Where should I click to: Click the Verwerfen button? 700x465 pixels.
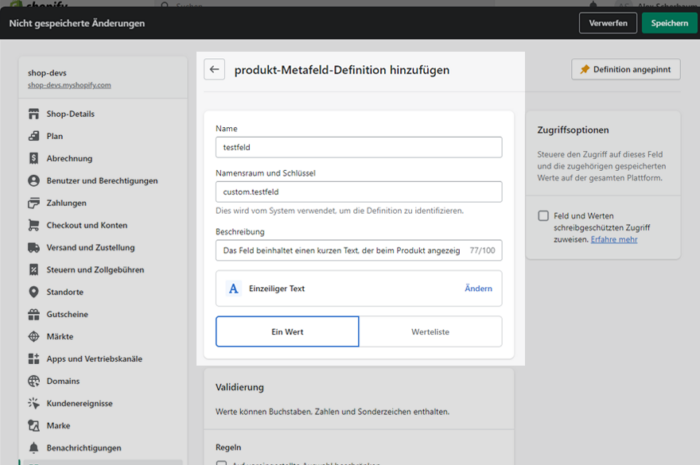[x=608, y=22]
